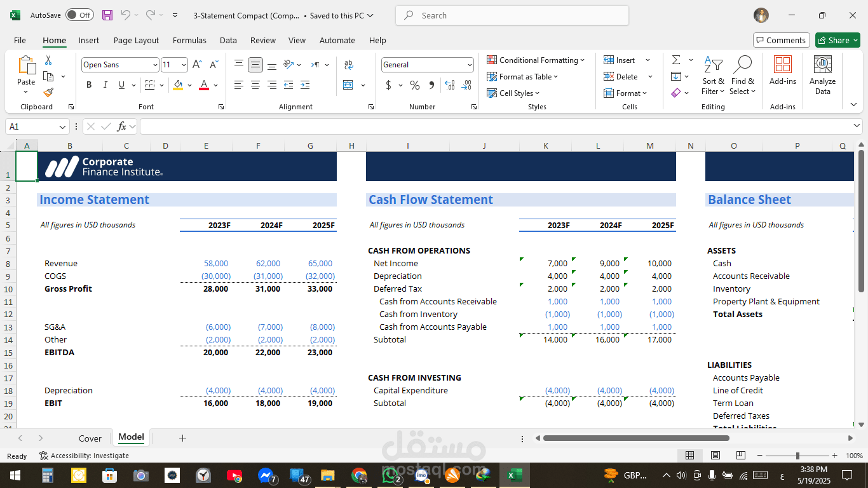Click the Merge & Center icon

pos(348,85)
